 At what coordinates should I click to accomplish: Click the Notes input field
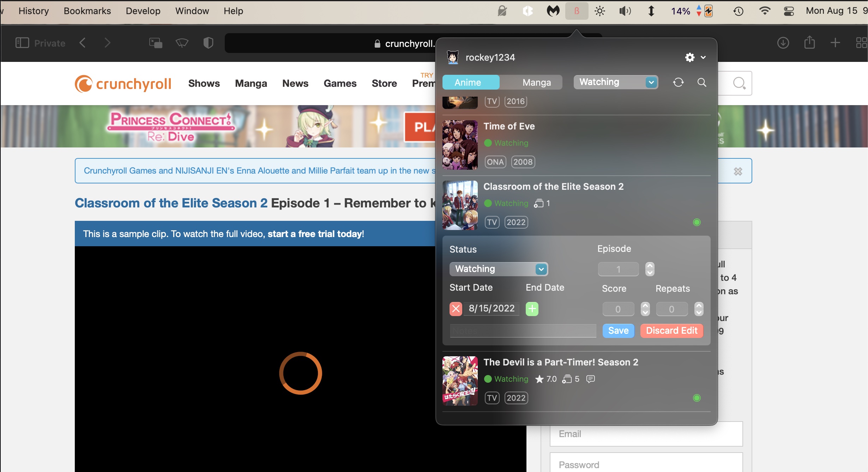[x=523, y=331]
